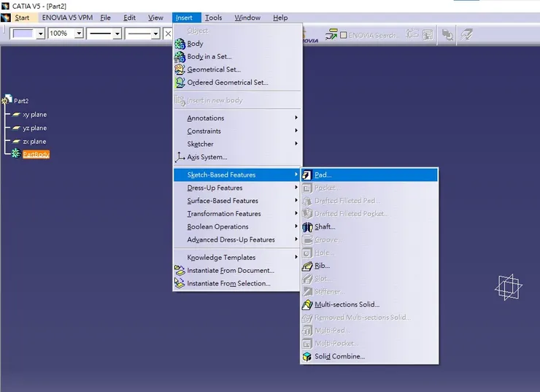The width and height of the screenshot is (540, 392).
Task: Click the xy plane icon in tree
Action: (16, 115)
